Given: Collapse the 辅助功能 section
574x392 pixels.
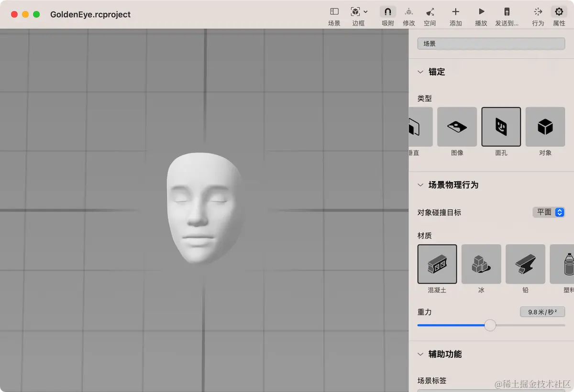Looking at the screenshot, I should tap(420, 354).
